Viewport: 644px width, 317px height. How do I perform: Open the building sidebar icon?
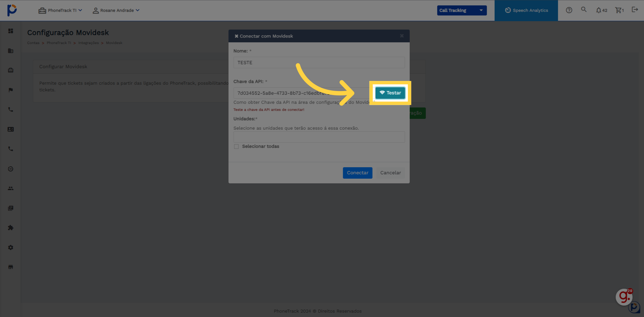tap(11, 51)
